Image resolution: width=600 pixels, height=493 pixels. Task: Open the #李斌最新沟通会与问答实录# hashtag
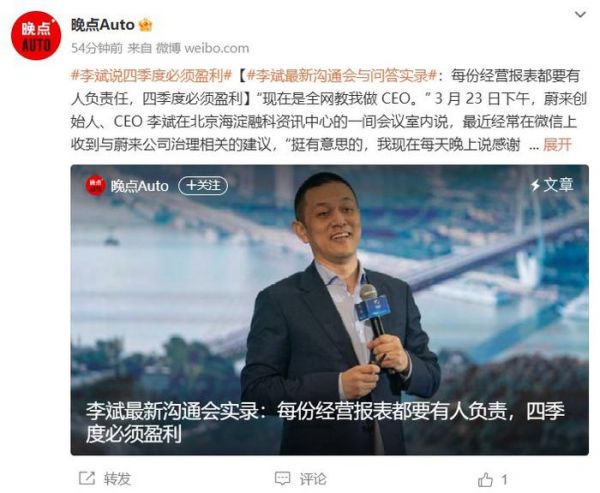point(342,76)
